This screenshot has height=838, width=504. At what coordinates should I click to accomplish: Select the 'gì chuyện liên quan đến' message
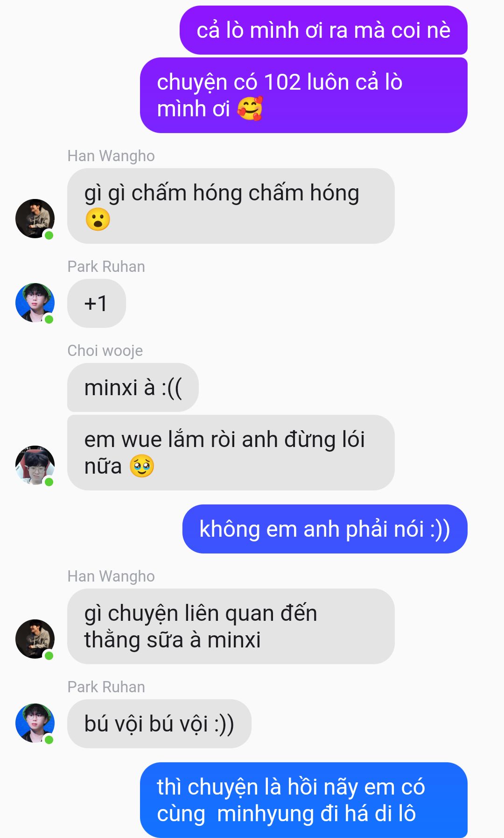pos(231,626)
